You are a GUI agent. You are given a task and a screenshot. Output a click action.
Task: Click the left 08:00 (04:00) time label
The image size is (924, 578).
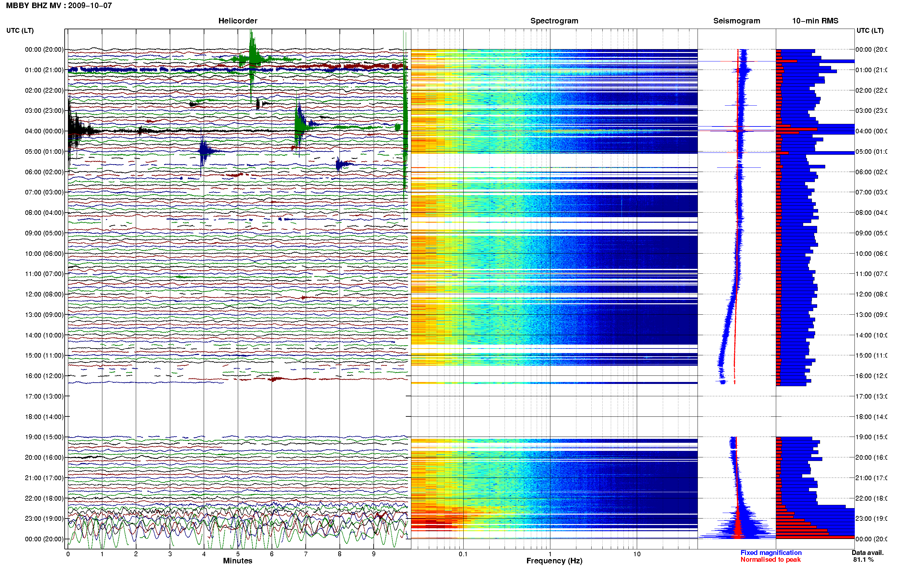click(44, 213)
